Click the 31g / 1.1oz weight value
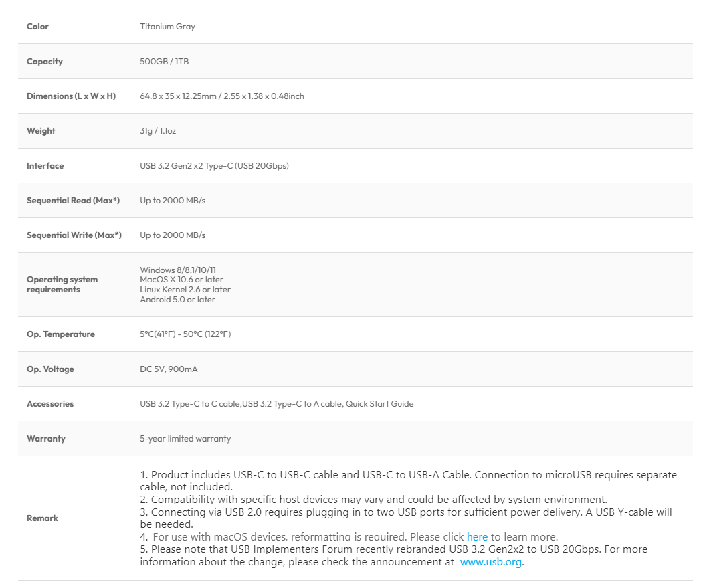The width and height of the screenshot is (701, 588). tap(158, 131)
